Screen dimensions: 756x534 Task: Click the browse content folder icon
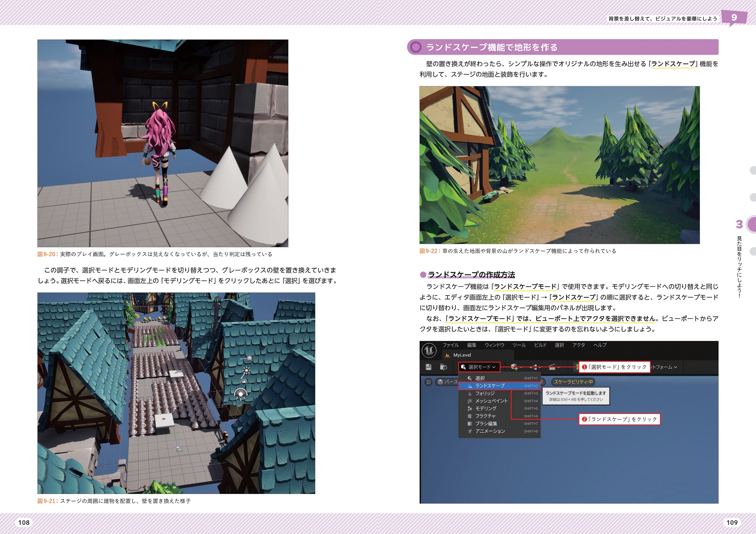pos(443,367)
